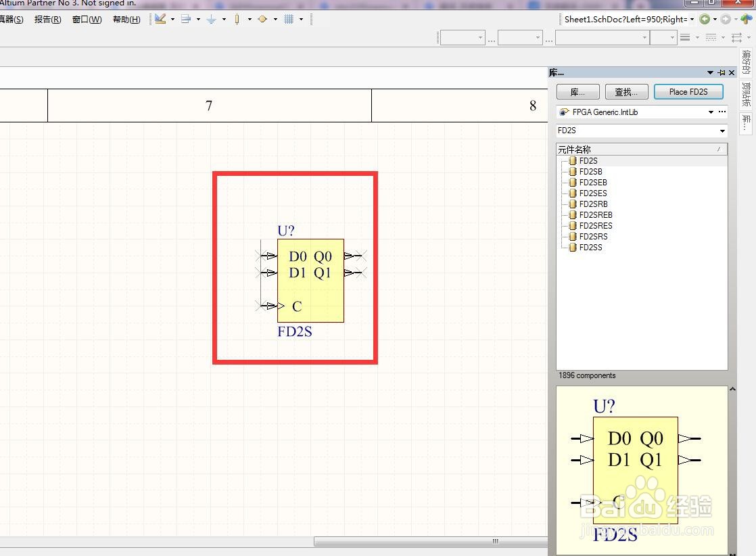This screenshot has width=756, height=556.
Task: Expand the alignment tools dropdown arrow
Action: point(198,20)
